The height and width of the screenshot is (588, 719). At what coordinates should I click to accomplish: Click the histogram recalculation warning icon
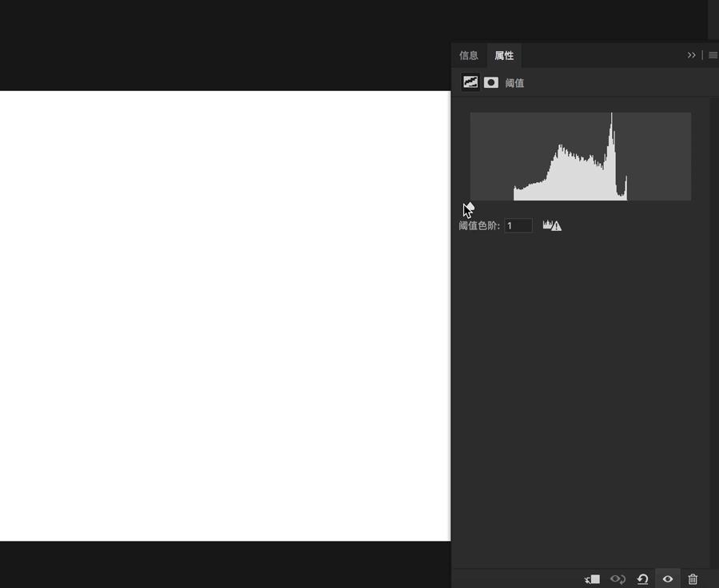point(552,226)
